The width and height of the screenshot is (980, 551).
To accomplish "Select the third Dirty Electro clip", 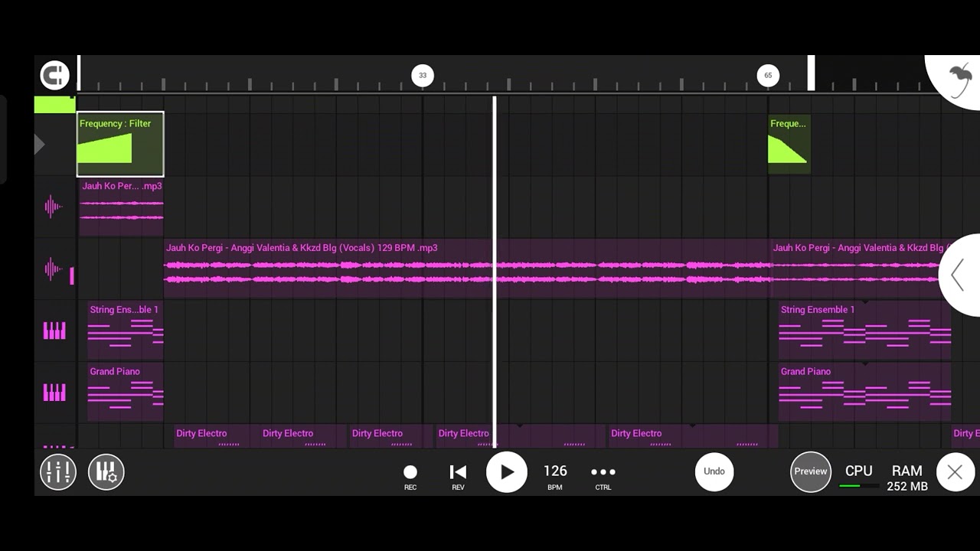I will point(390,436).
